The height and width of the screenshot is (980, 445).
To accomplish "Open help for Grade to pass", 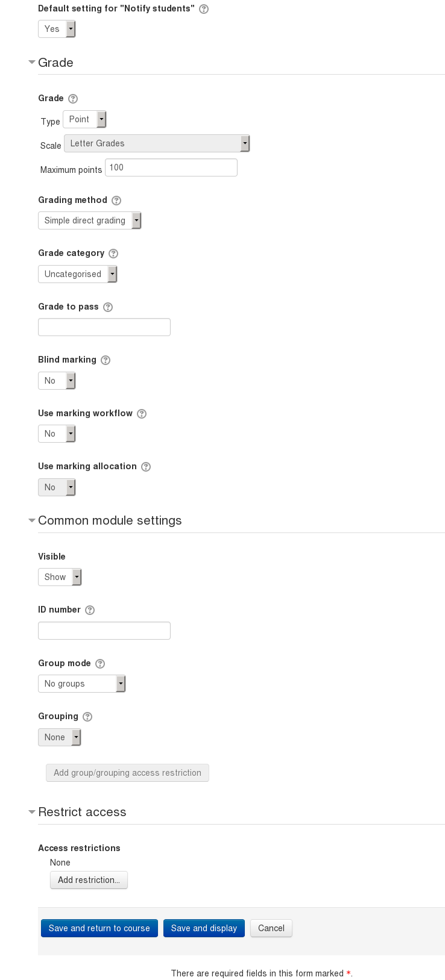I will pyautogui.click(x=108, y=307).
